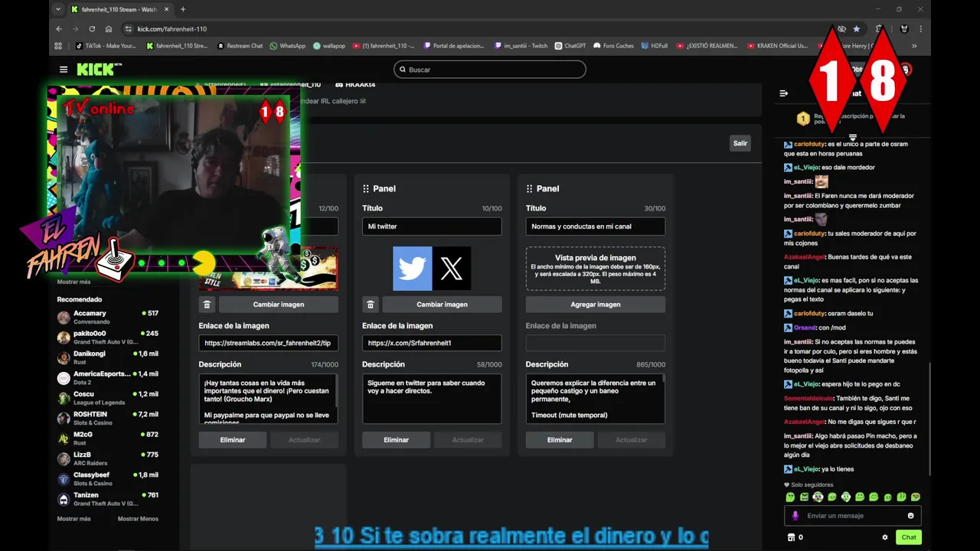Click username Sementaldelculo in chat
Viewport: 980px width, 551px height.
tap(809, 398)
